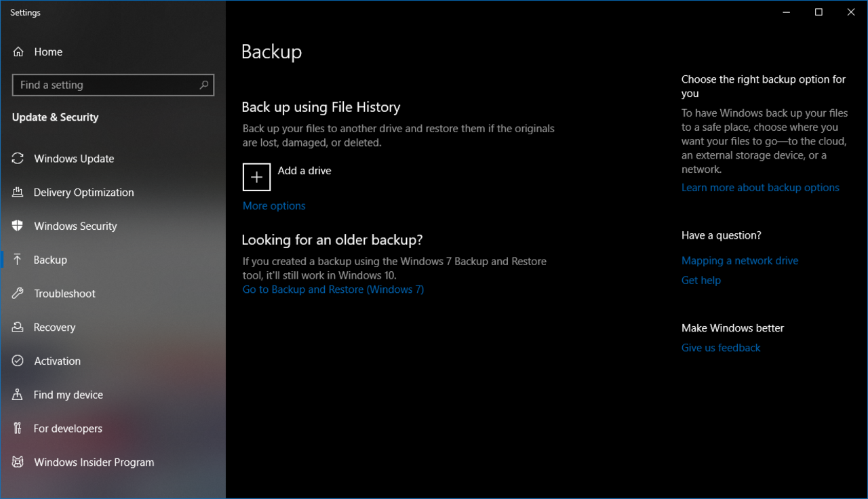Click the Find my device icon
The image size is (868, 499).
click(18, 395)
